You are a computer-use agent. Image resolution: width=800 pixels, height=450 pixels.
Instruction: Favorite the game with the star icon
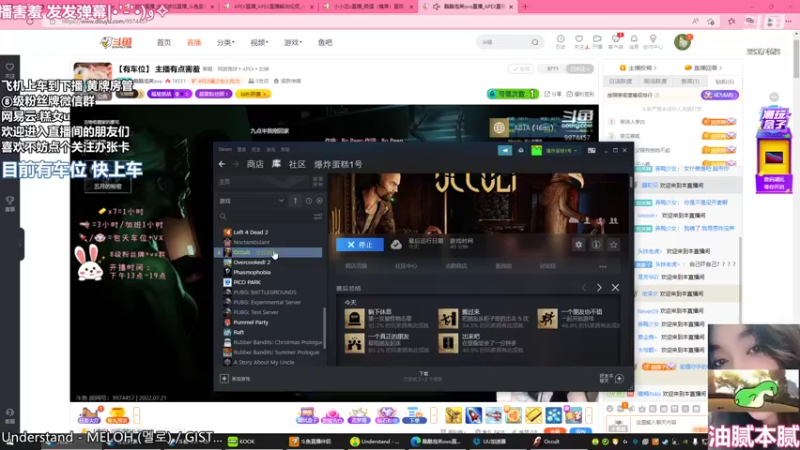click(x=614, y=245)
